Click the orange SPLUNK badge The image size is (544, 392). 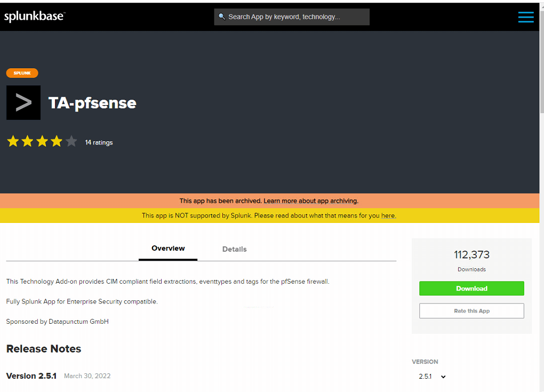(x=22, y=73)
